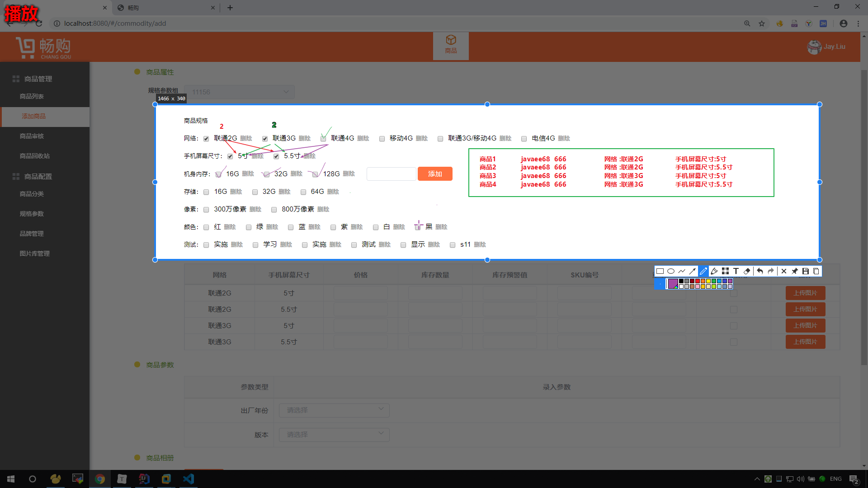Image resolution: width=868 pixels, height=488 pixels.
Task: Open the Chrome profile avatar
Action: point(844,23)
